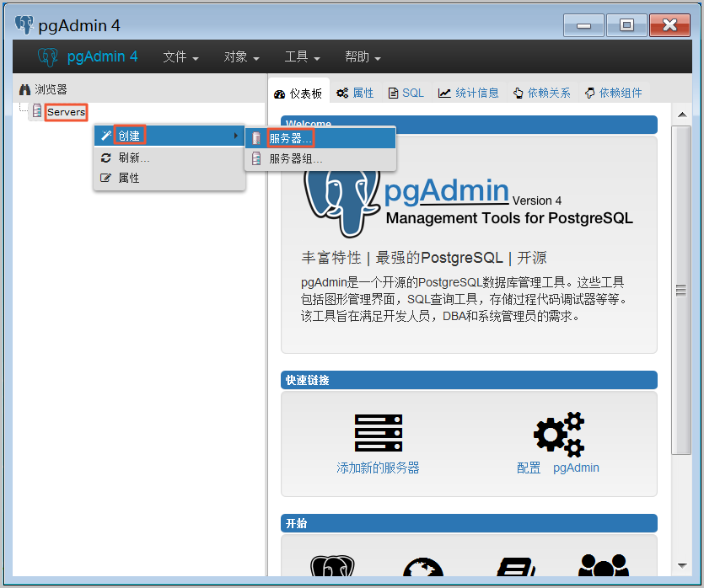Maximize the pgAdmin 4 window
704x588 pixels.
(x=626, y=25)
